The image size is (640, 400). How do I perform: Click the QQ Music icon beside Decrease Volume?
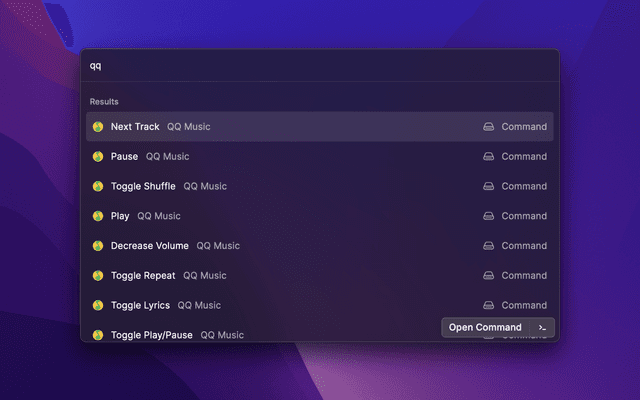pos(98,246)
